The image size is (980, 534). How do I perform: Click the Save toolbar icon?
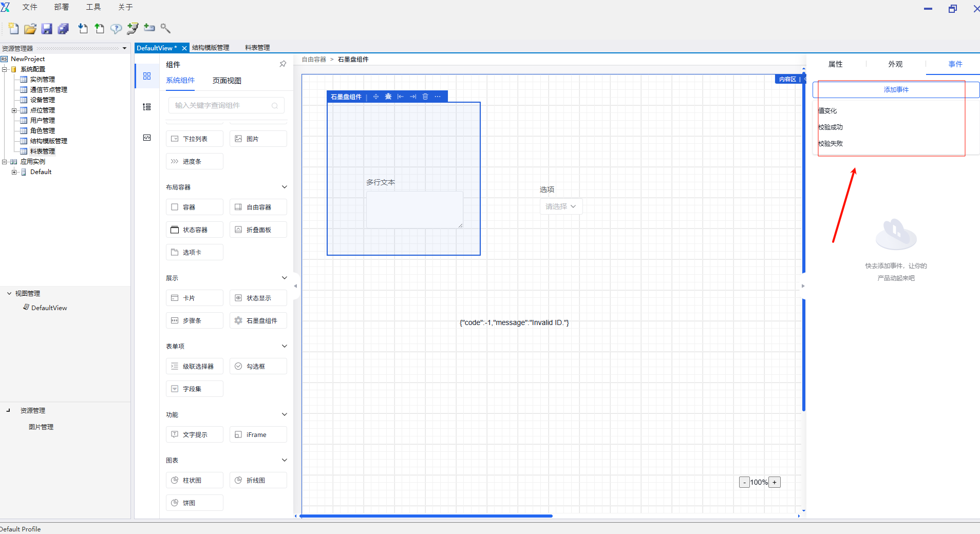click(47, 29)
